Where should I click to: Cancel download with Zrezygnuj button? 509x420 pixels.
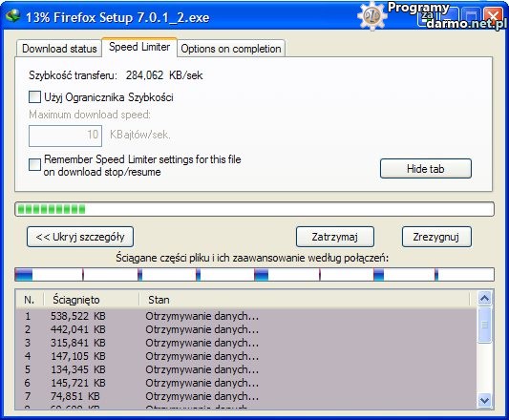click(x=436, y=237)
